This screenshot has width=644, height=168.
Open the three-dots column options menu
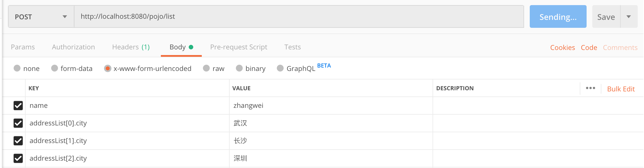(x=590, y=88)
